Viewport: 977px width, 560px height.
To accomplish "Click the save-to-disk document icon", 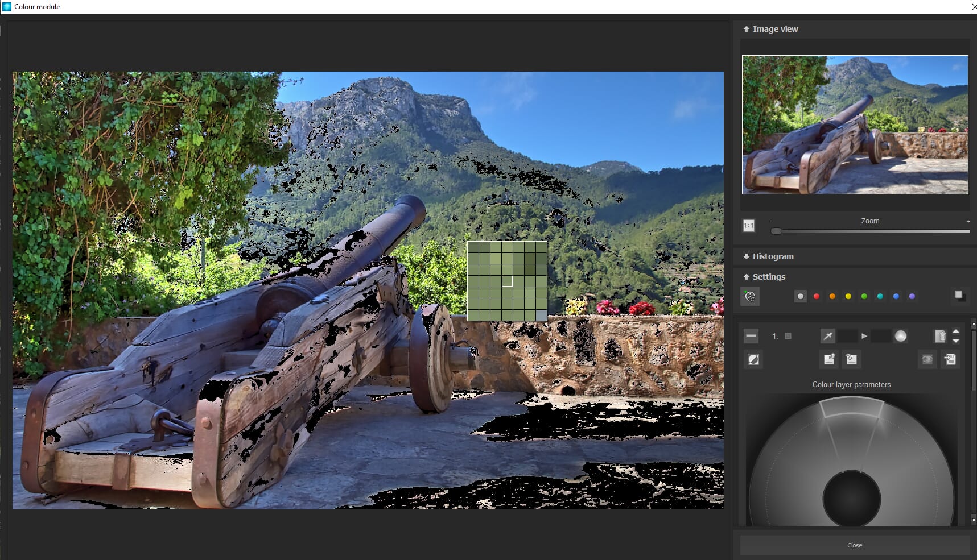I will click(x=950, y=359).
